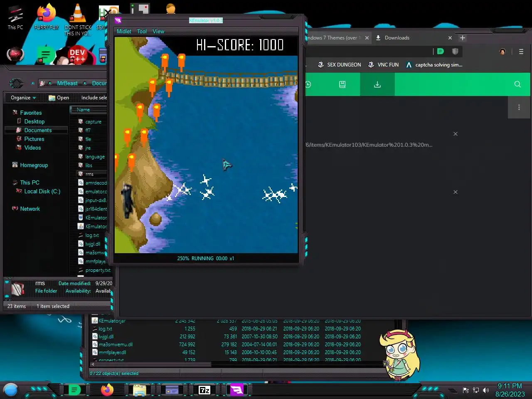Viewport: 532px width, 399px height.
Task: Open the red orb desktop icon
Action: coord(15,54)
